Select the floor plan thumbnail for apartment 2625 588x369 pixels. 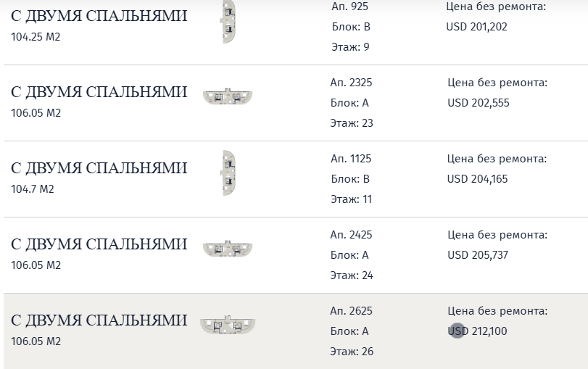[228, 325]
